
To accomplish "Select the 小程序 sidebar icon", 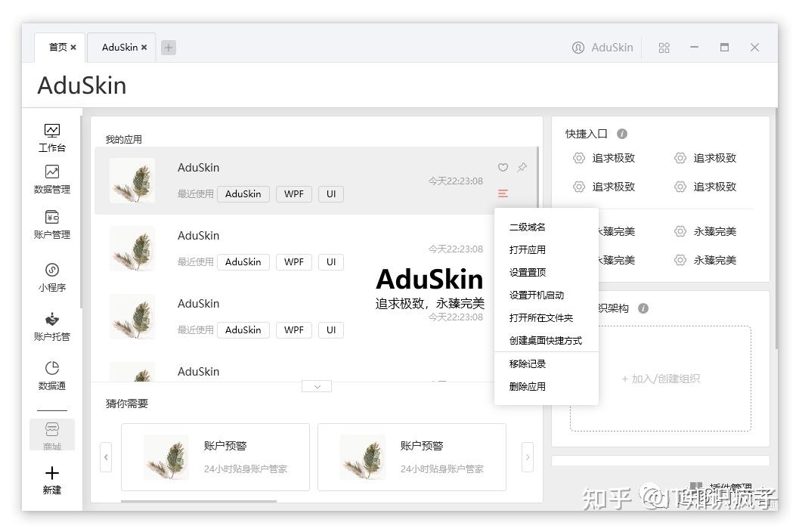I will pos(51,276).
